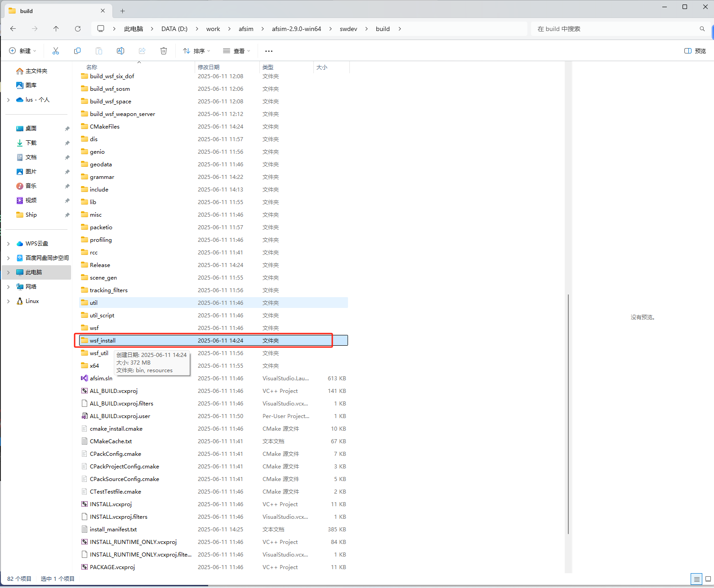This screenshot has width=714, height=588.
Task: Click the computer icon in address bar
Action: click(101, 29)
